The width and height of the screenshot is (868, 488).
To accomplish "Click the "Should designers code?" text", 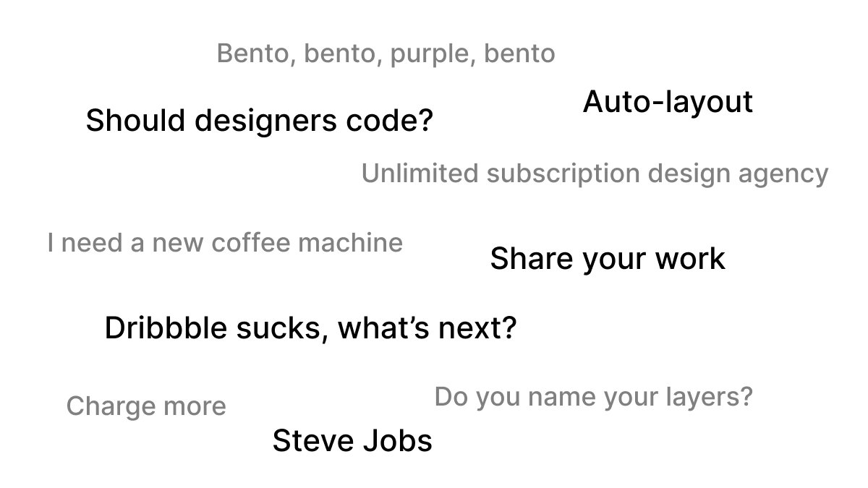I will 259,121.
